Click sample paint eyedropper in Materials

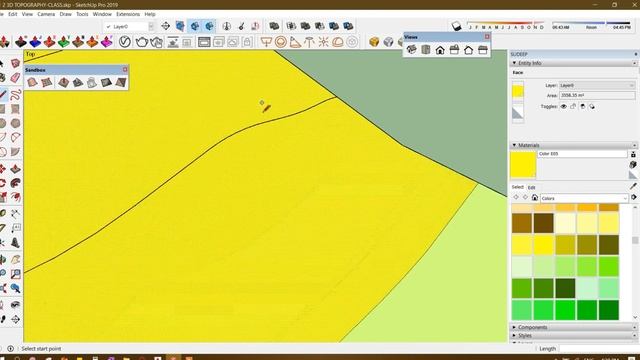click(633, 186)
